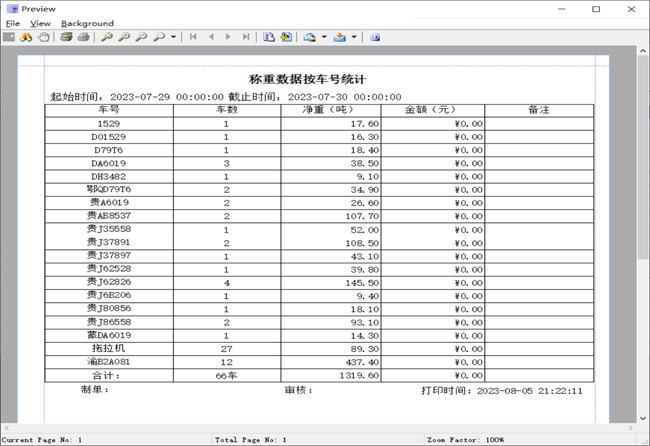Click vehicle number 贵AB8537 cell

pos(109,216)
